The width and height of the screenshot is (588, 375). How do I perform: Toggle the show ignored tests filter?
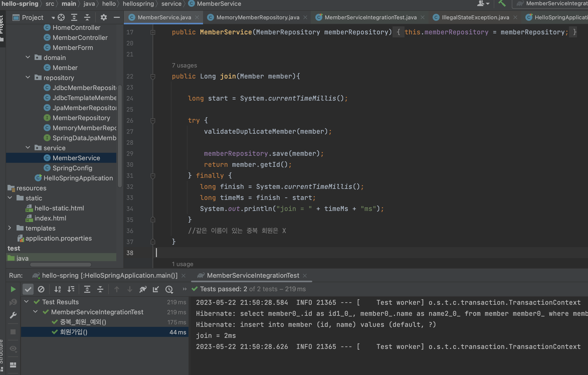pyautogui.click(x=41, y=289)
